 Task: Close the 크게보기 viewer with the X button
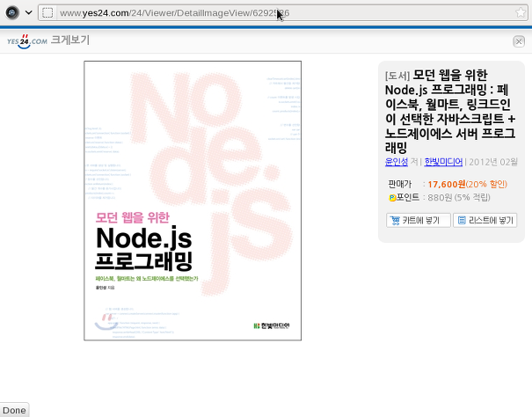[x=519, y=41]
